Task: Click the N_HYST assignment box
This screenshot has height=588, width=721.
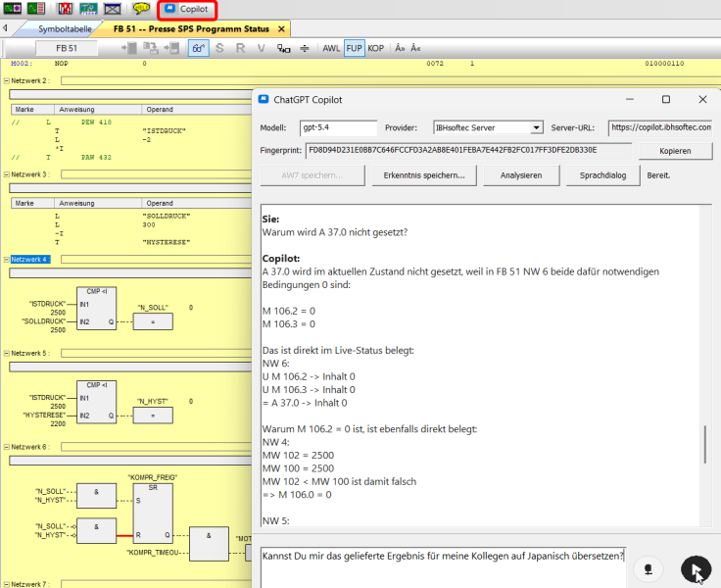Action: (153, 416)
